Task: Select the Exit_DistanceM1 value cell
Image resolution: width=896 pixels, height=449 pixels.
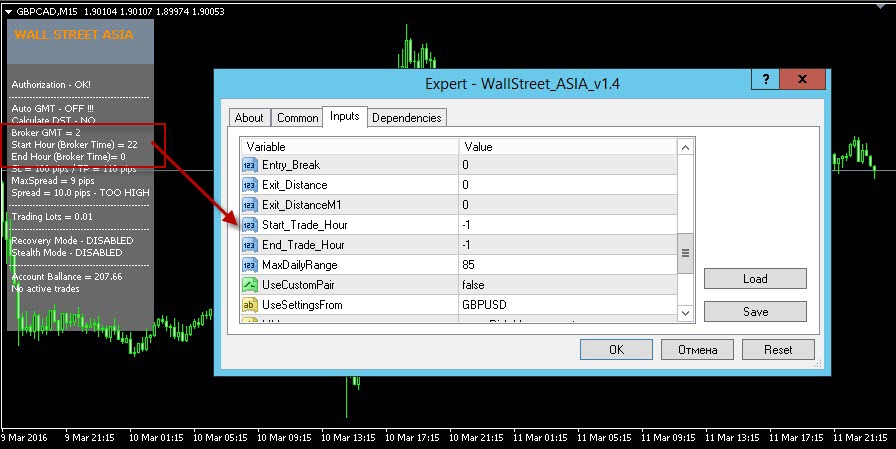Action: click(x=568, y=205)
